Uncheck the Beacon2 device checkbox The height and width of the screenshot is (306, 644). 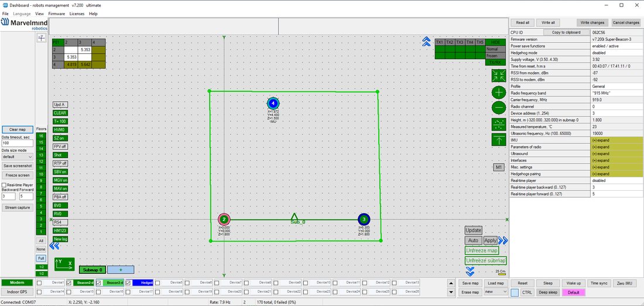point(69,283)
